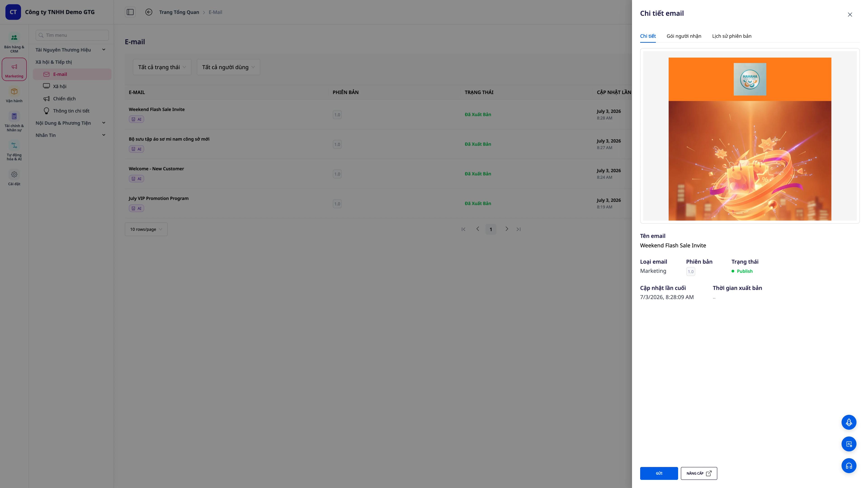Expand the Tài Nguyên Thương Hiệu section
This screenshot has height=488, width=868.
(x=71, y=50)
